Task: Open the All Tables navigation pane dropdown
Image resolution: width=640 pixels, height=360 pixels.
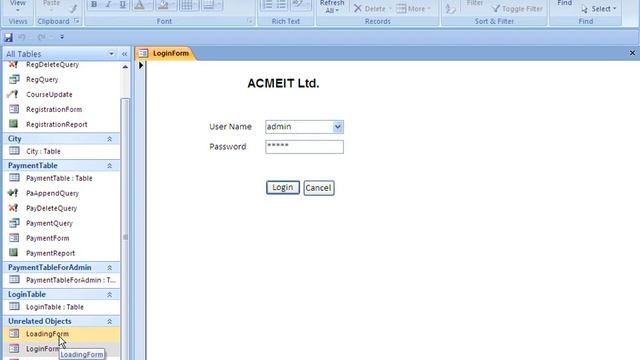Action: point(111,54)
